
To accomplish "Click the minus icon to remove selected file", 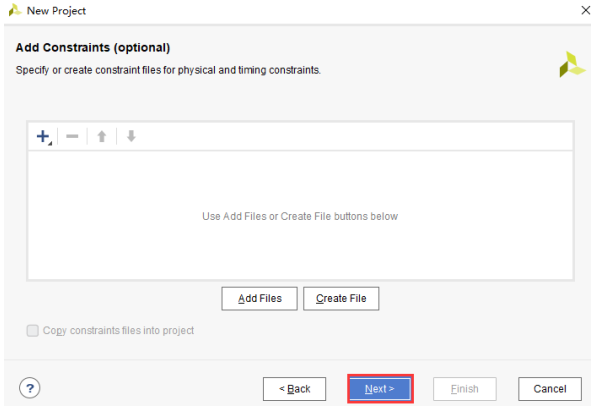I will point(72,136).
